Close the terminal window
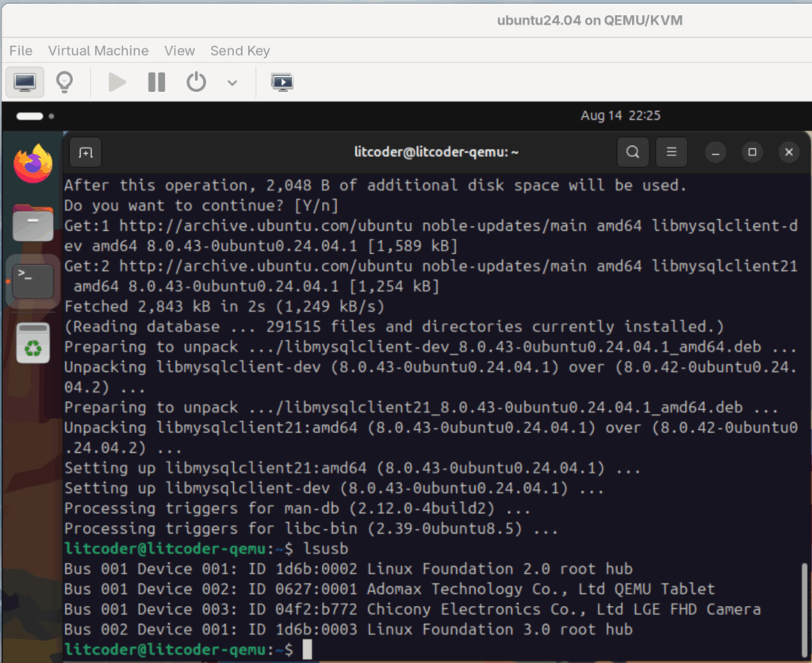The width and height of the screenshot is (812, 663). point(789,152)
